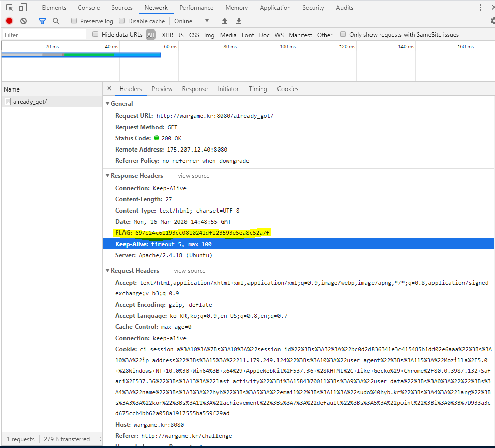Screen dimensions: 495x448
Task: Clear the network log
Action: click(24, 21)
